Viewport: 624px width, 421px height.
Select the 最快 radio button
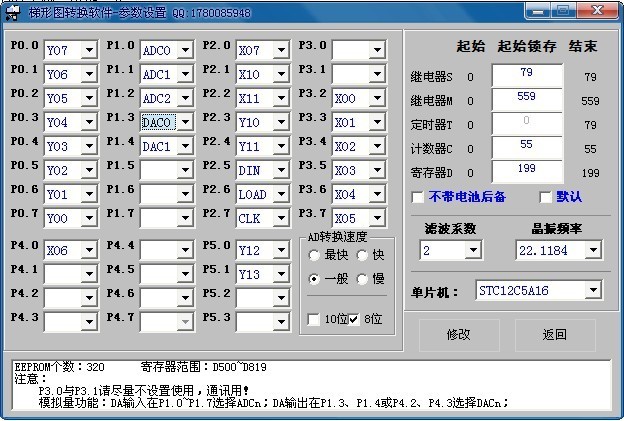[x=314, y=255]
